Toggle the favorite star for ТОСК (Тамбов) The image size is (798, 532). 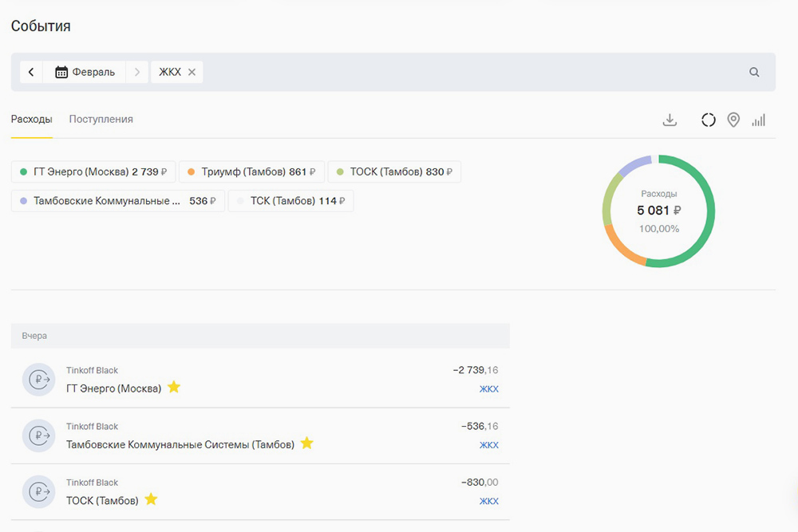151,499
